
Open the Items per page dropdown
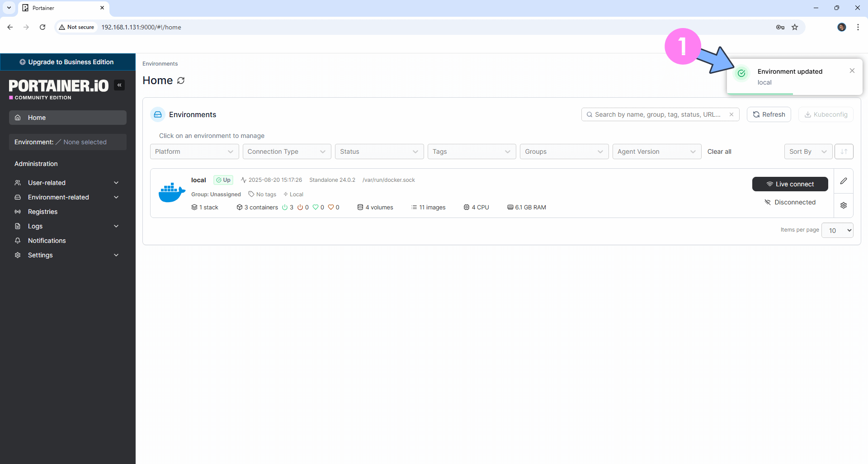click(x=837, y=230)
